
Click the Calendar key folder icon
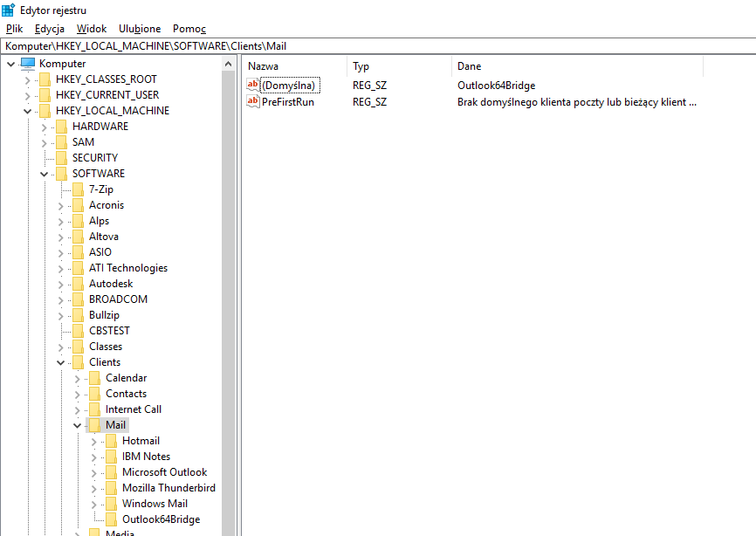pos(95,378)
